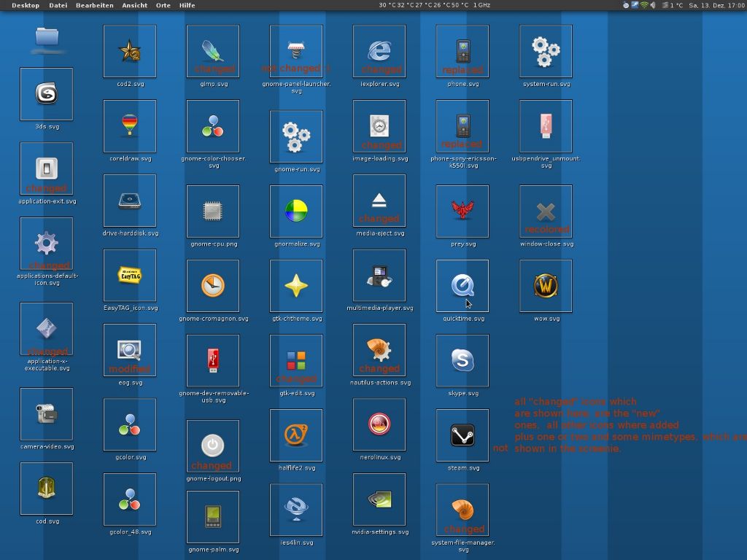
Task: Select the ies4lin.svg icon
Action: (296, 510)
